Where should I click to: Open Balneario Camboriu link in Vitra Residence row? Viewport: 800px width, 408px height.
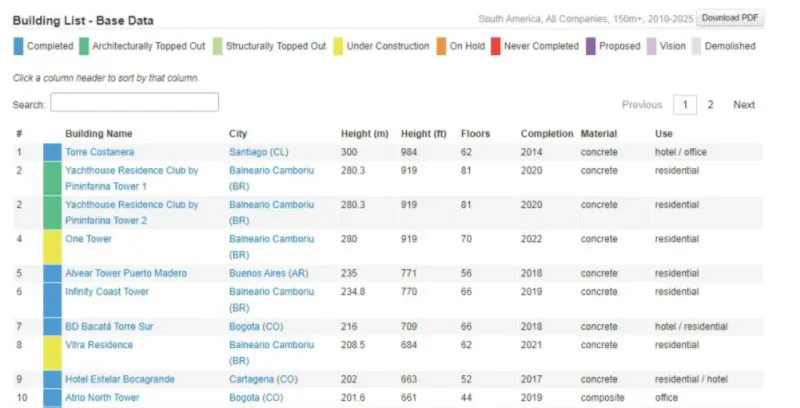point(271,352)
